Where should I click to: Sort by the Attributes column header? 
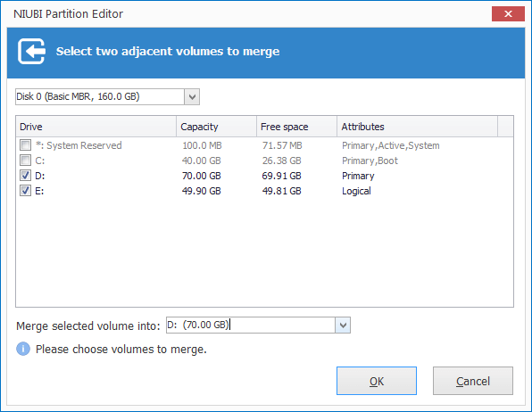[x=418, y=127]
